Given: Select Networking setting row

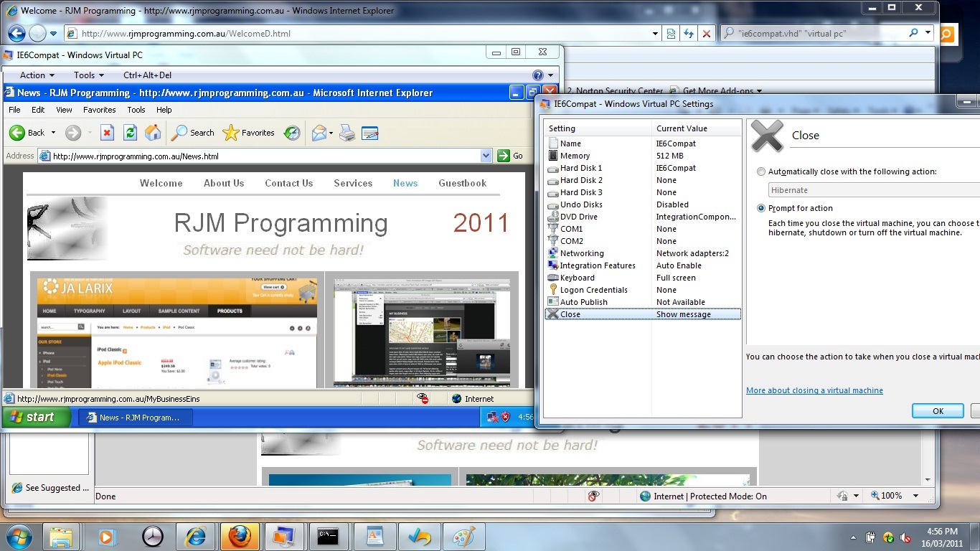Looking at the screenshot, I should pos(643,253).
